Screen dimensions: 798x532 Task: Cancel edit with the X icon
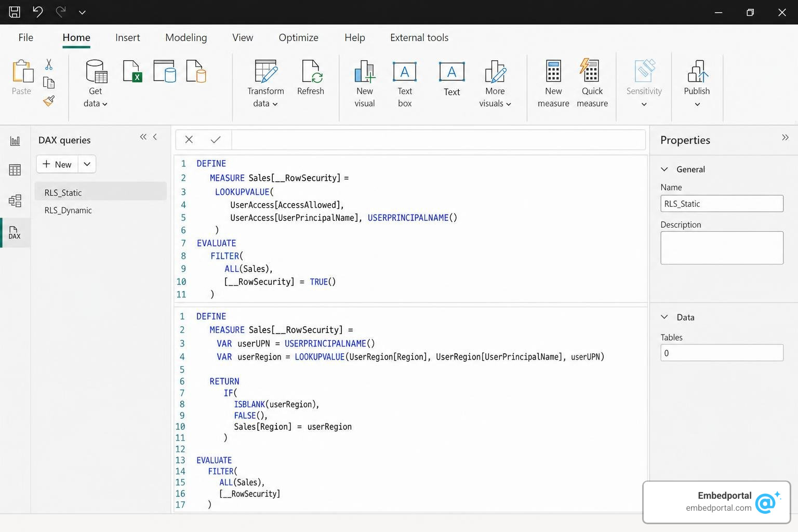click(x=189, y=139)
